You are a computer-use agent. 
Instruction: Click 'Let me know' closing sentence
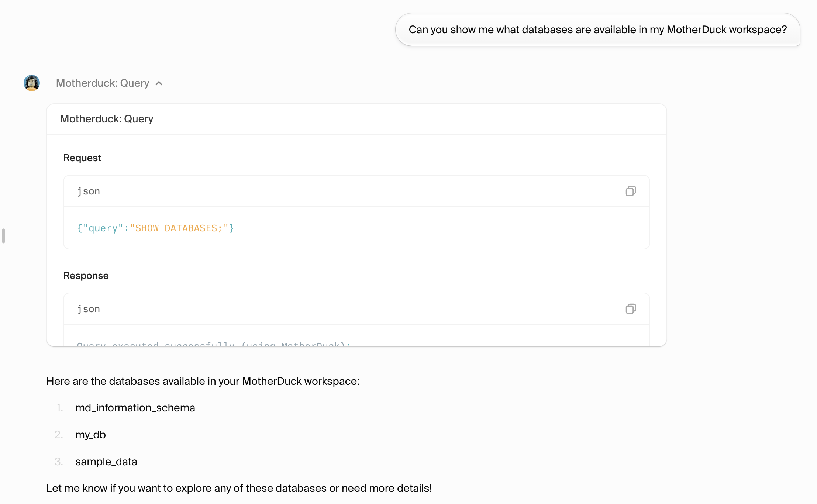tap(239, 488)
